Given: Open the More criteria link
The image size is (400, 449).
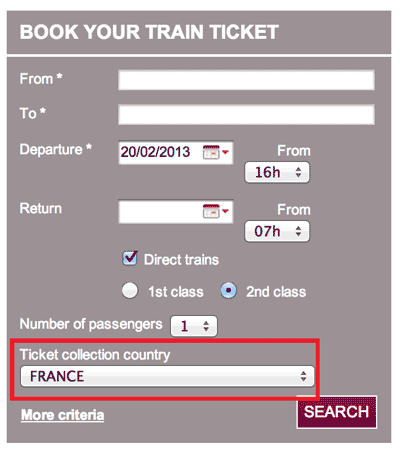Looking at the screenshot, I should coord(63,415).
